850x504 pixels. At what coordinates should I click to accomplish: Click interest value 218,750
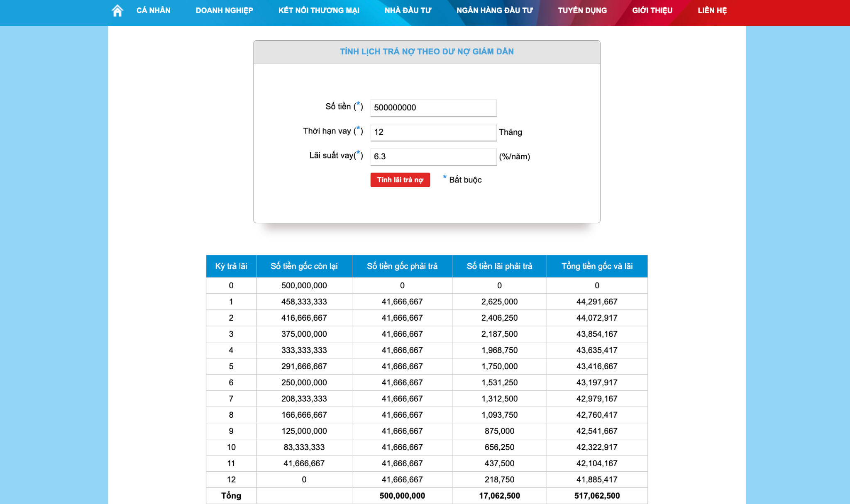[x=500, y=480]
